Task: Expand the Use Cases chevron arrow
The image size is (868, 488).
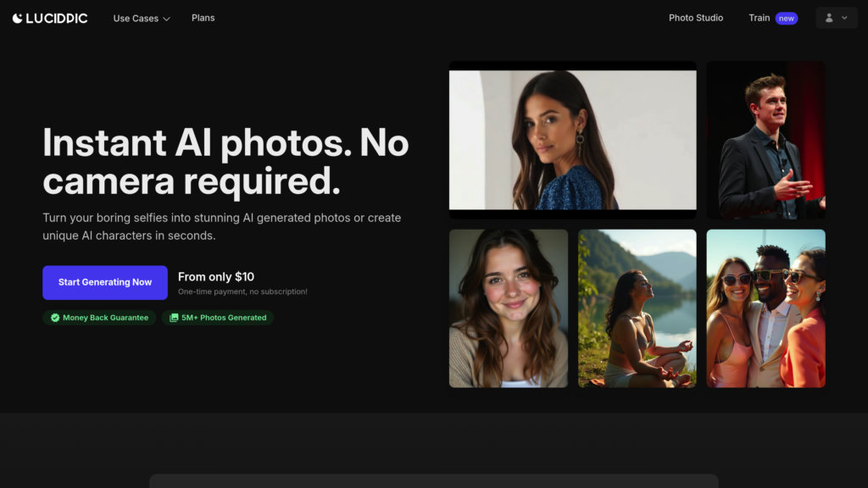Action: point(166,19)
